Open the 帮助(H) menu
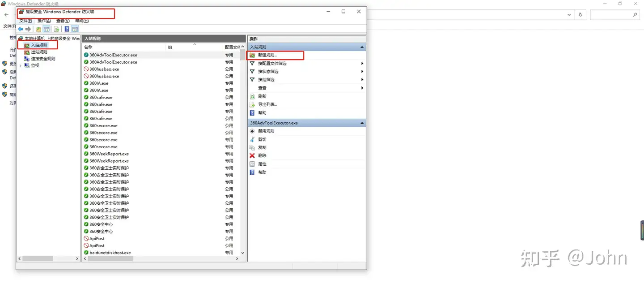 point(82,21)
